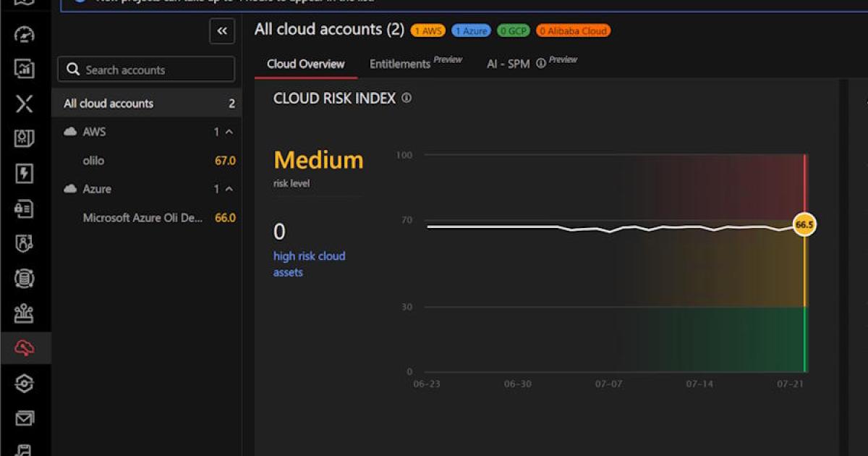Click the 66.0 score for Microsoft Azure
Viewport: 868px width, 456px height.
(225, 217)
